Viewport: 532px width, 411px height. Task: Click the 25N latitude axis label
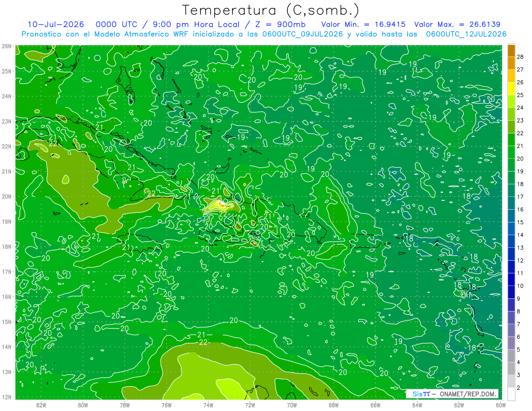6,71
